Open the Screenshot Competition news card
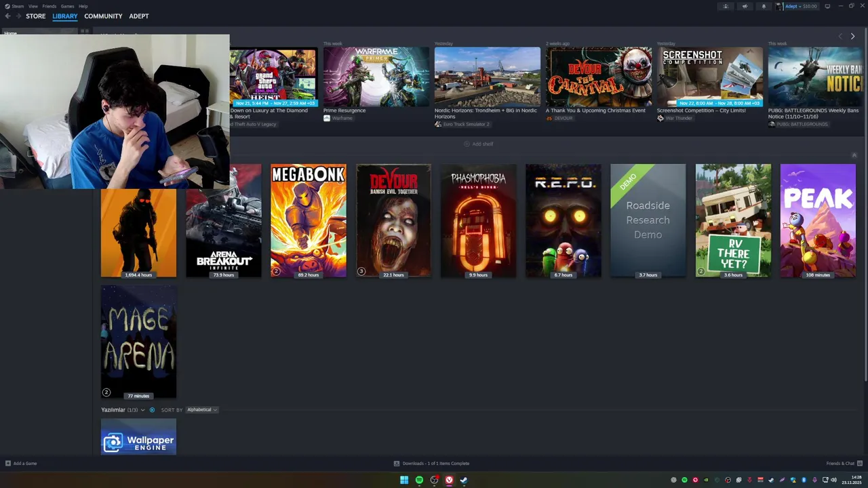This screenshot has width=868, height=488. (710, 77)
